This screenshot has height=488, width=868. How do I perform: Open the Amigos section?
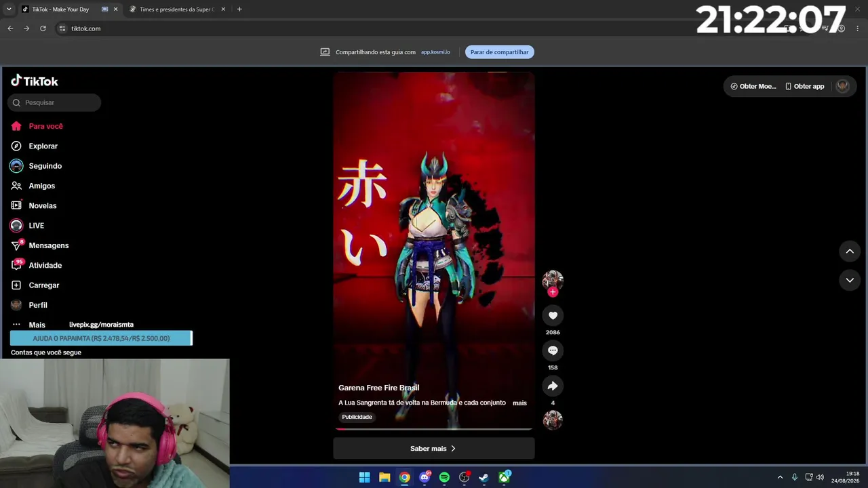tap(33, 186)
